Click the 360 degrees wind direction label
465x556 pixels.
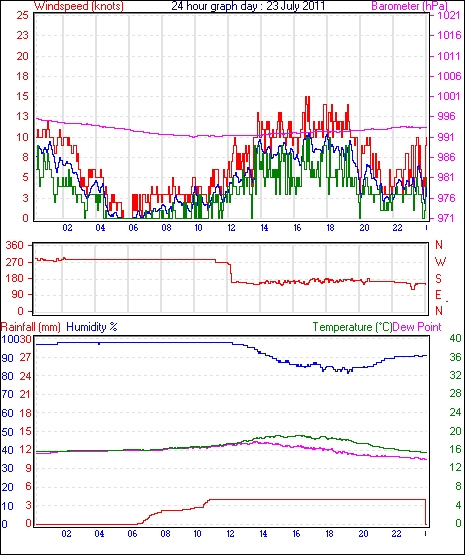click(15, 245)
